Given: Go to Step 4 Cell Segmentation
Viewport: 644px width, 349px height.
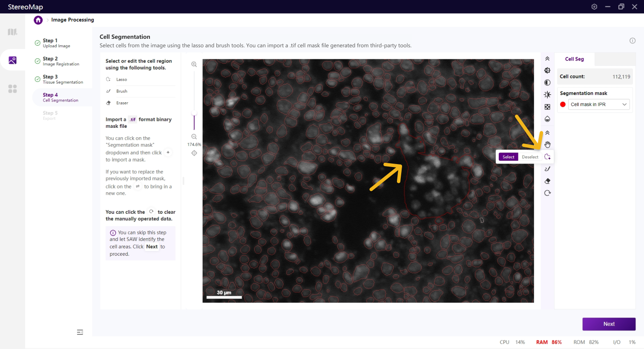Looking at the screenshot, I should [x=62, y=98].
